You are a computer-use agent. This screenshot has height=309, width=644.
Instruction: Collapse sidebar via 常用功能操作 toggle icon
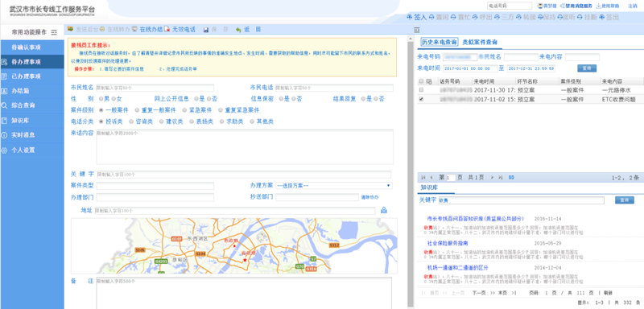pyautogui.click(x=54, y=32)
